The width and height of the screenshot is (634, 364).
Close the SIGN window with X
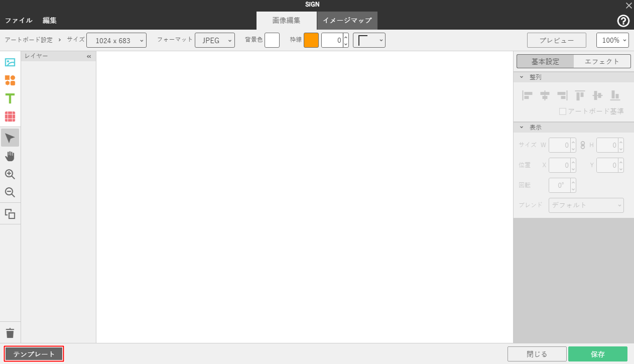[x=628, y=5]
